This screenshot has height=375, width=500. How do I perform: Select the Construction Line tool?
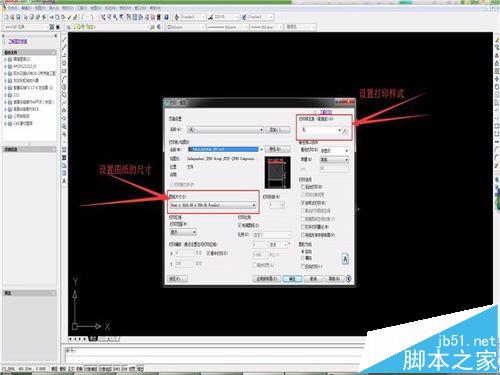click(x=64, y=47)
